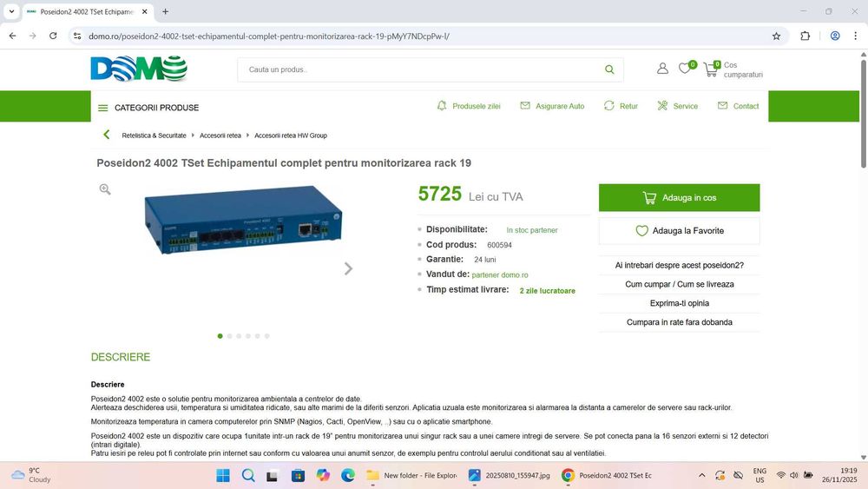Open Service page
This screenshot has width=868, height=489.
677,106
